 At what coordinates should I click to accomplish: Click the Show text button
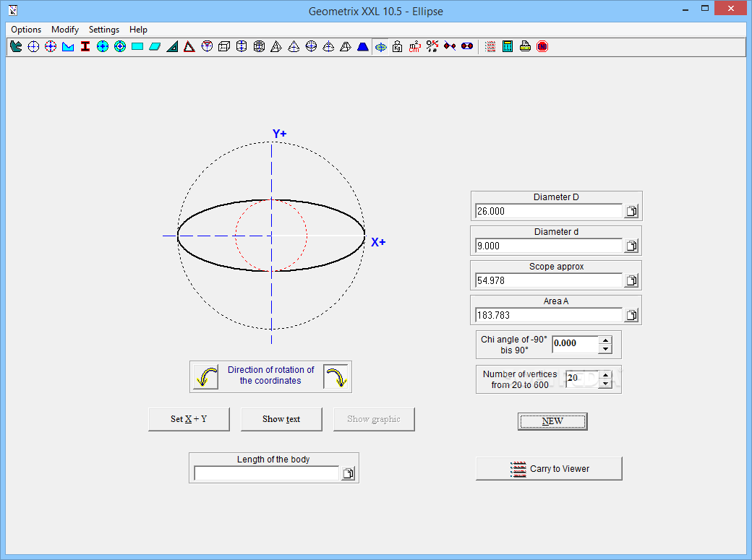tap(281, 419)
